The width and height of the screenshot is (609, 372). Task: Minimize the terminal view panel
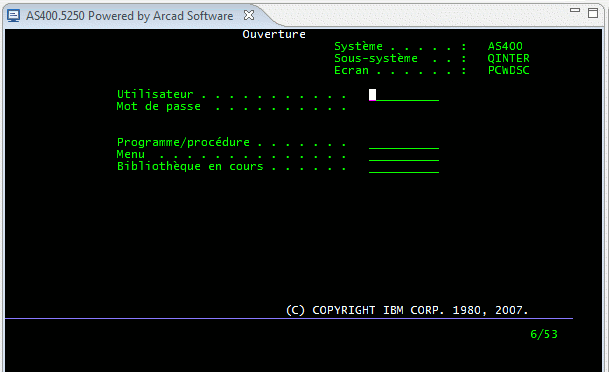tap(575, 10)
